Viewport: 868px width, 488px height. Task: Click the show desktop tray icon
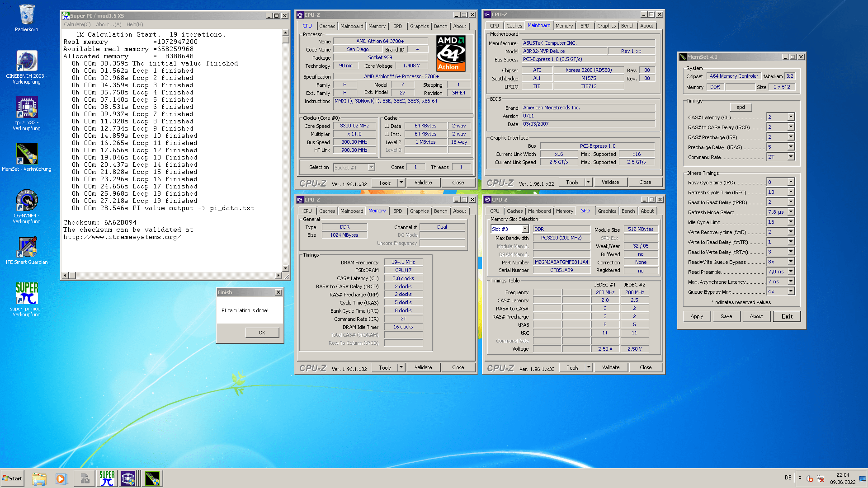[x=863, y=478]
